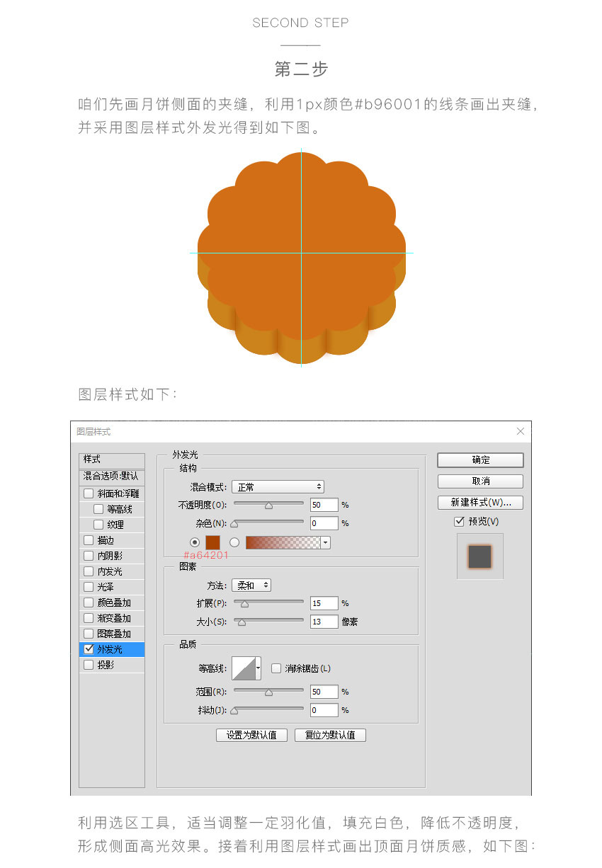Viewport: 602px width, 868px height.
Task: Enable the Bevel and Emboss (斜面和浮雕) checkbox
Action: coord(89,493)
